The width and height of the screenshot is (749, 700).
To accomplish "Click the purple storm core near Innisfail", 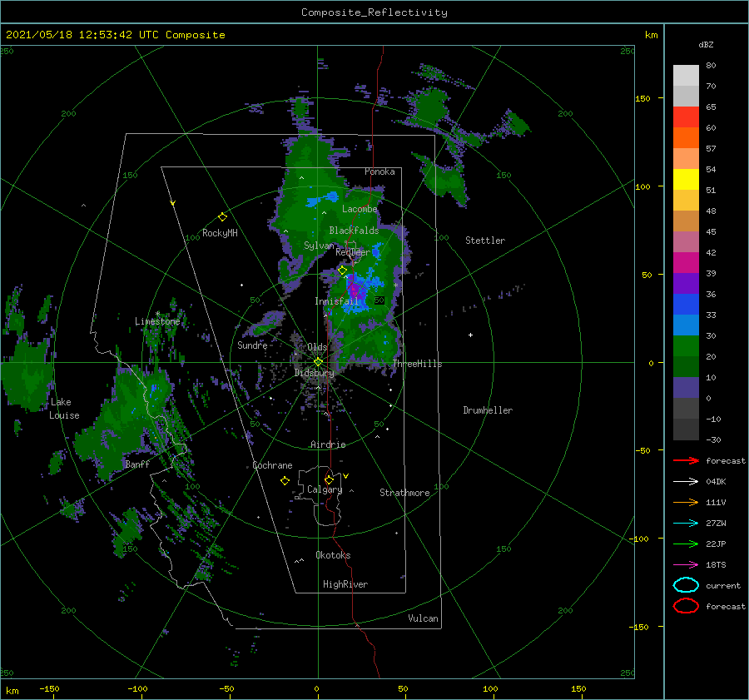I will (x=356, y=290).
